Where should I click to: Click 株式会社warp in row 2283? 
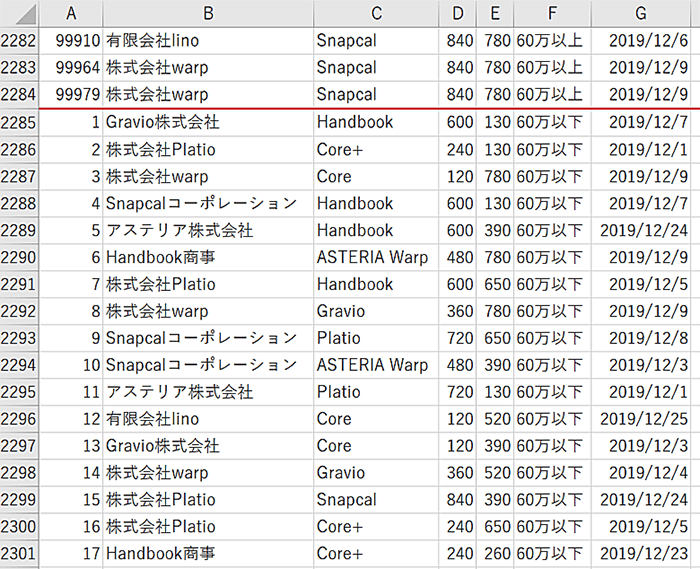pyautogui.click(x=208, y=68)
